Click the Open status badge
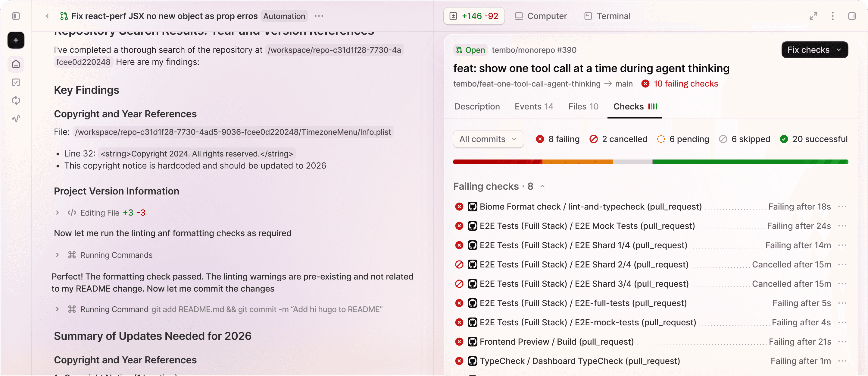Viewport: 868px width, 376px height. 470,50
